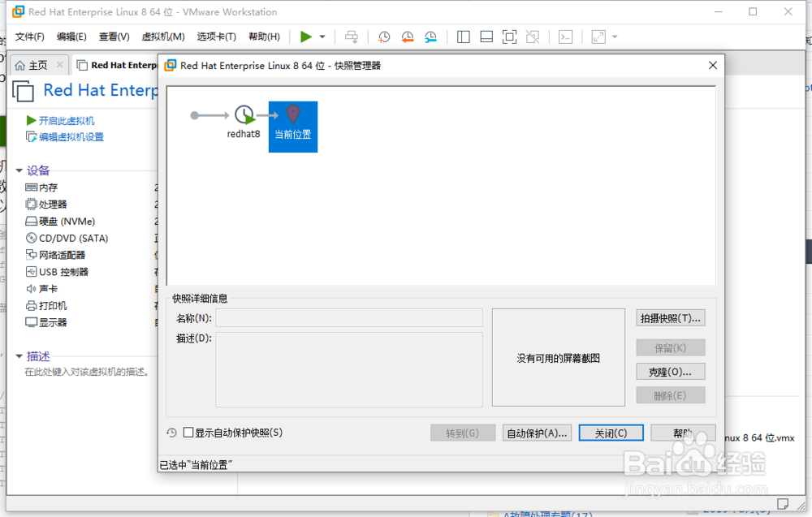This screenshot has width=812, height=517.
Task: Click the full screen mode icon
Action: coord(510,37)
